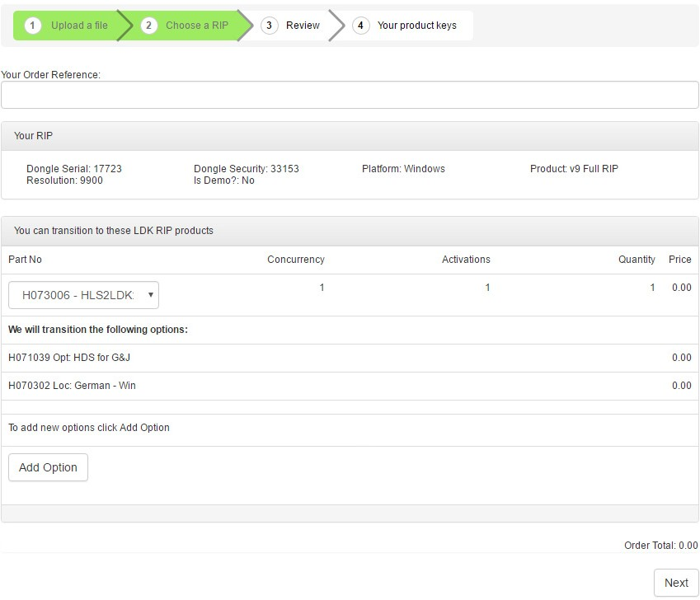This screenshot has height=600, width=700.
Task: Click the step 2 number circle
Action: [148, 26]
